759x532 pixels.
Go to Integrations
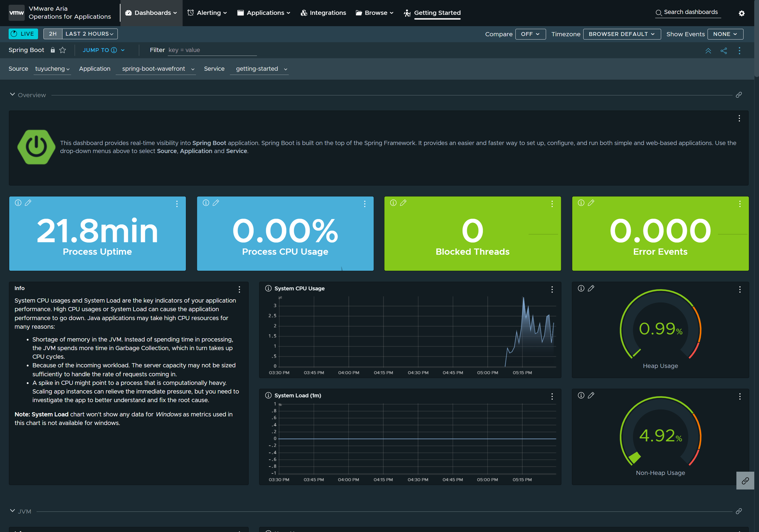[x=323, y=13]
